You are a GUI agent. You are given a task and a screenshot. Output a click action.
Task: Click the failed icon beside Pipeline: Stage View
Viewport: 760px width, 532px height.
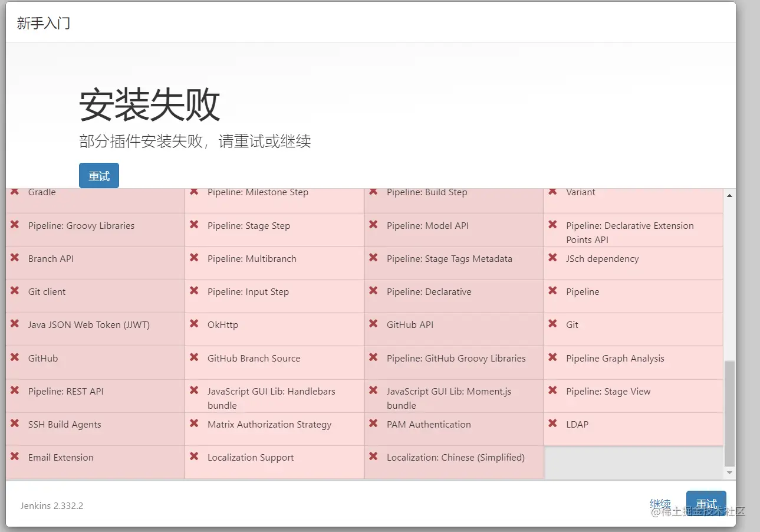click(552, 390)
